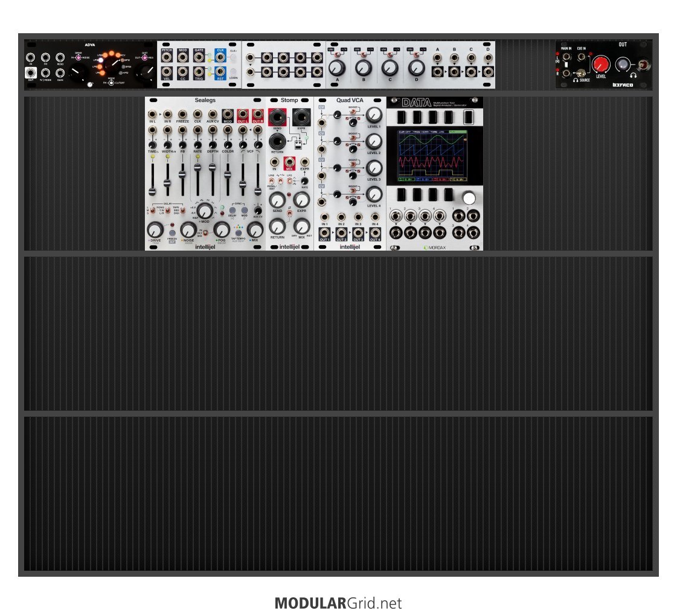Click attenuverter channel A input jack
677x616 pixels.
point(437,57)
